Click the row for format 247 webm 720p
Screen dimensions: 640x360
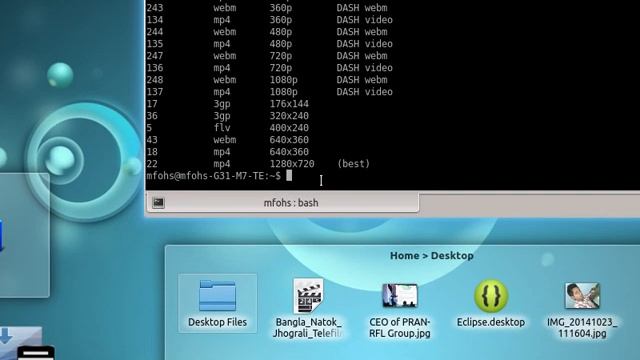tap(267, 56)
